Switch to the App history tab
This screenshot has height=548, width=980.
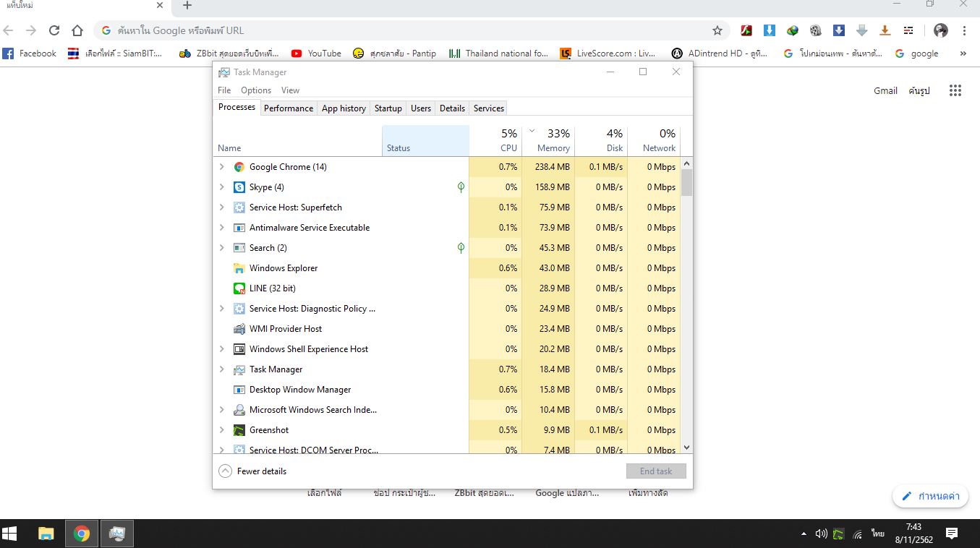[x=344, y=108]
